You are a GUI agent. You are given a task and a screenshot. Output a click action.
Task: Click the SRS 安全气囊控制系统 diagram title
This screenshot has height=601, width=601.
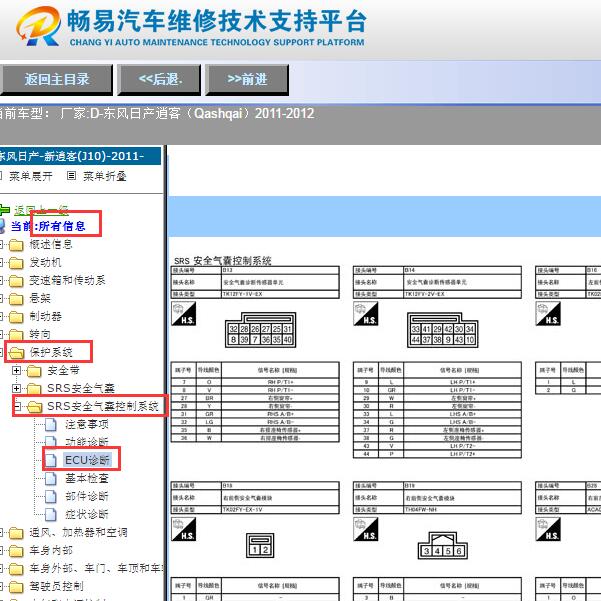coord(223,261)
